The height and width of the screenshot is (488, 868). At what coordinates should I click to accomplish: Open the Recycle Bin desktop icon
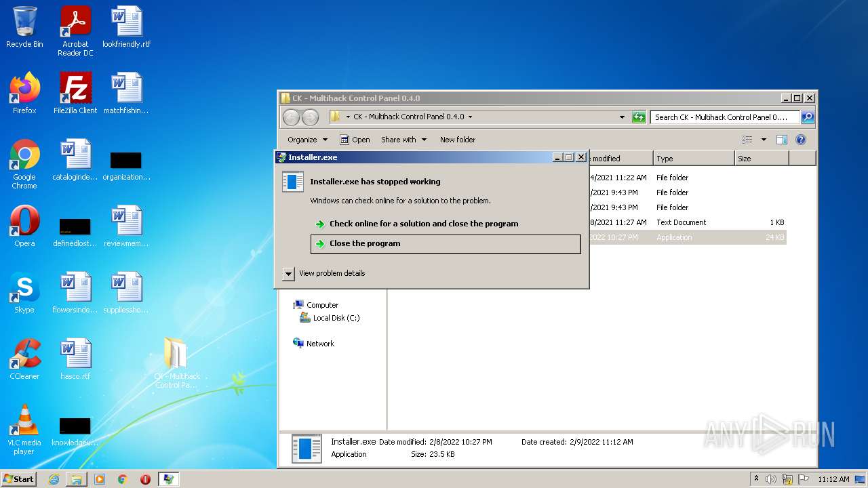tap(24, 27)
